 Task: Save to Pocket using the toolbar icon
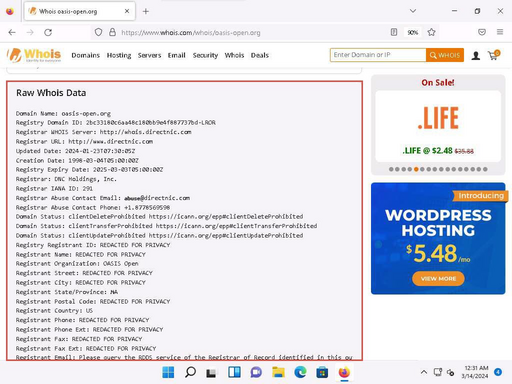pos(482,32)
